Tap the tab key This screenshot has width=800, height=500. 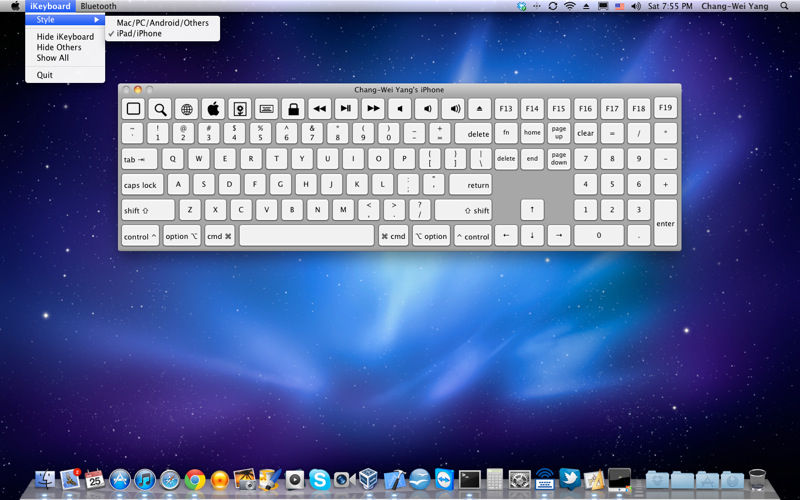[140, 159]
